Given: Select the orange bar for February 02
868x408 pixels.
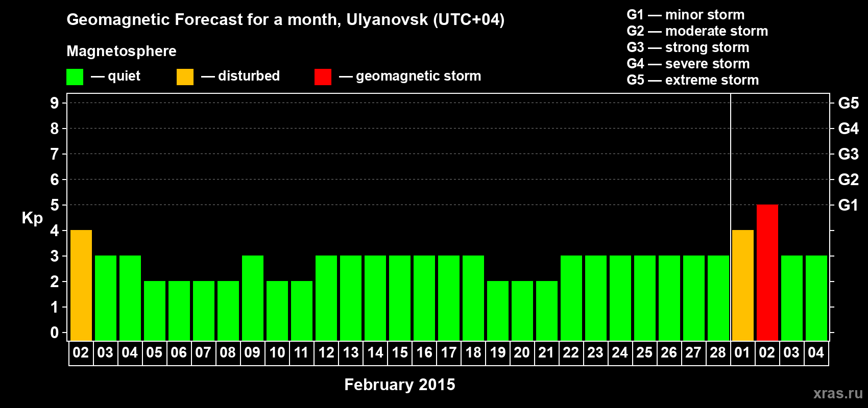Looking at the screenshot, I should (81, 285).
